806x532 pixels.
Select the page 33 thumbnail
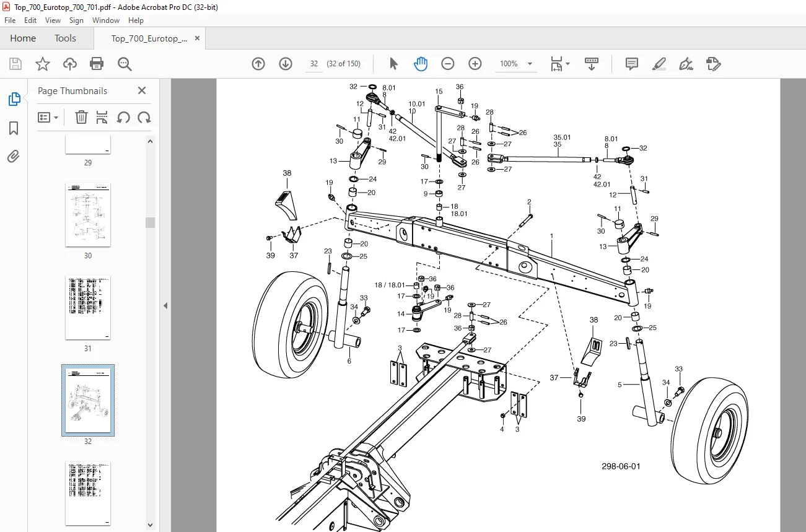[x=88, y=493]
